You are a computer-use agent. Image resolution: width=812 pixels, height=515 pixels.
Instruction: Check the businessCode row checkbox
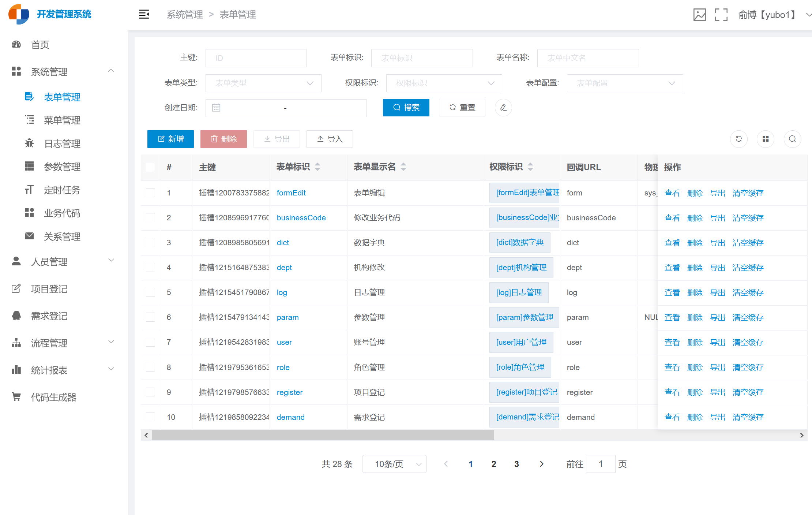coord(151,218)
